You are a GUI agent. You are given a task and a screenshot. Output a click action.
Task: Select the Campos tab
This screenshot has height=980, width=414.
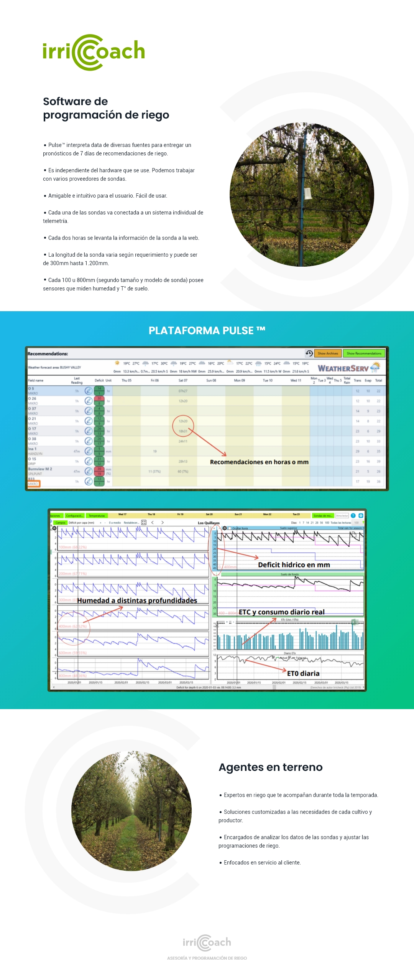point(60,523)
